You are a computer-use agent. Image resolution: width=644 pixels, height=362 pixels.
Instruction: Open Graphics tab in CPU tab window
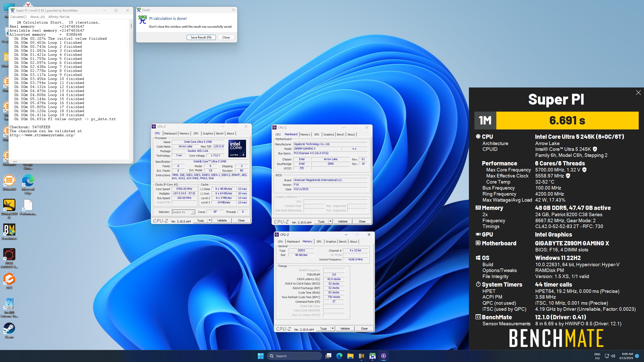208,133
